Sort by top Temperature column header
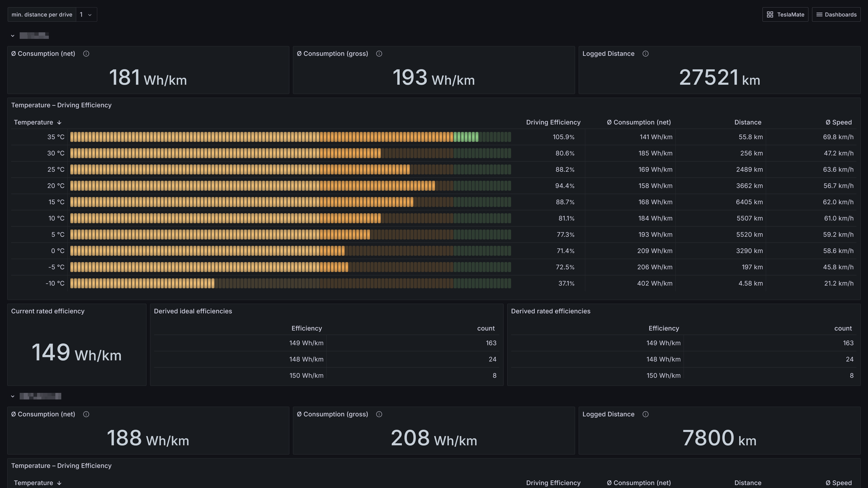 tap(34, 122)
